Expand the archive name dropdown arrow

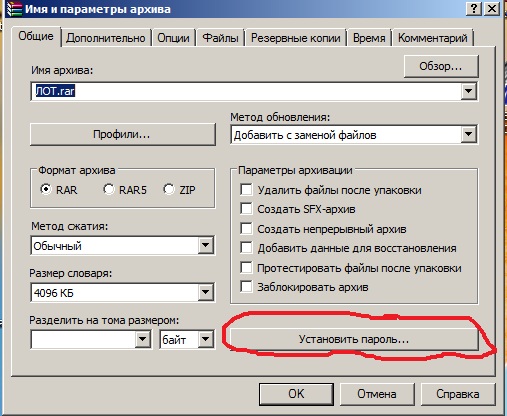click(468, 91)
